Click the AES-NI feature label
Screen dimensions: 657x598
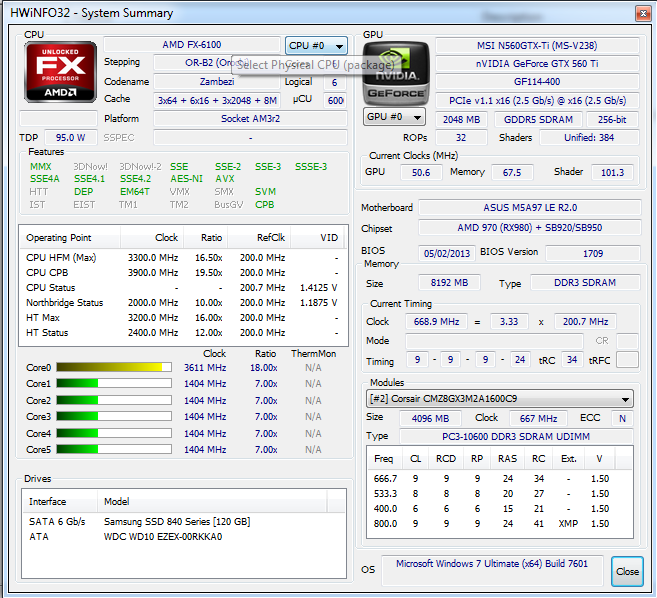tap(186, 179)
